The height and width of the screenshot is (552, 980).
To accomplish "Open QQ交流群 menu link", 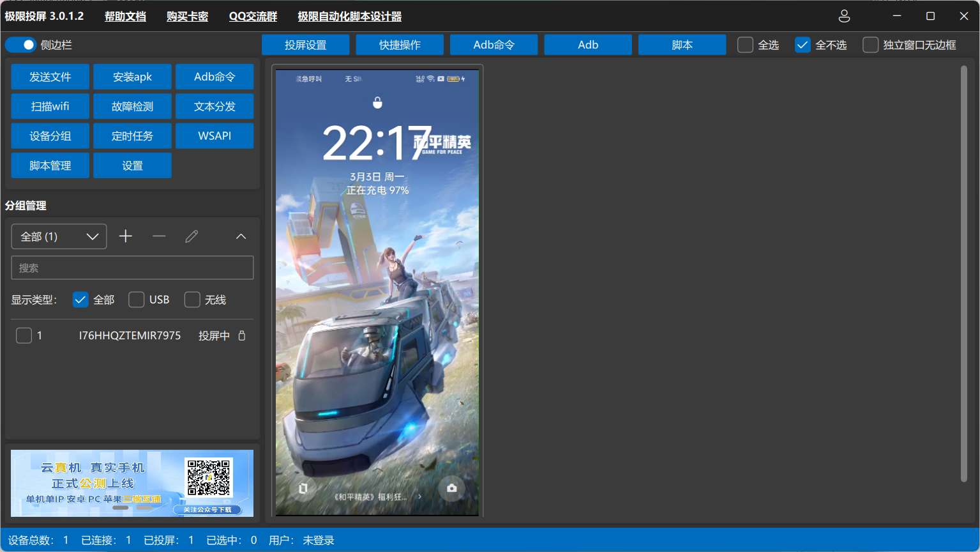I will [x=253, y=16].
